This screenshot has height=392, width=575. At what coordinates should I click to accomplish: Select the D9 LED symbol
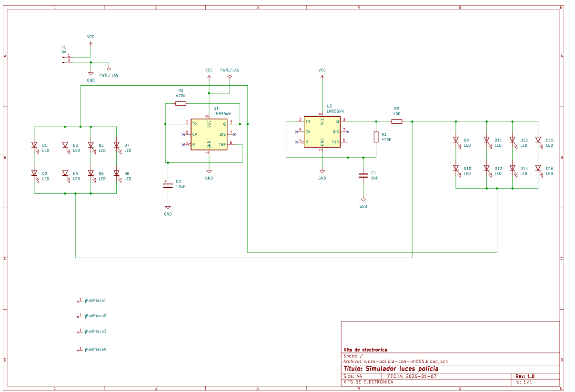[456, 140]
